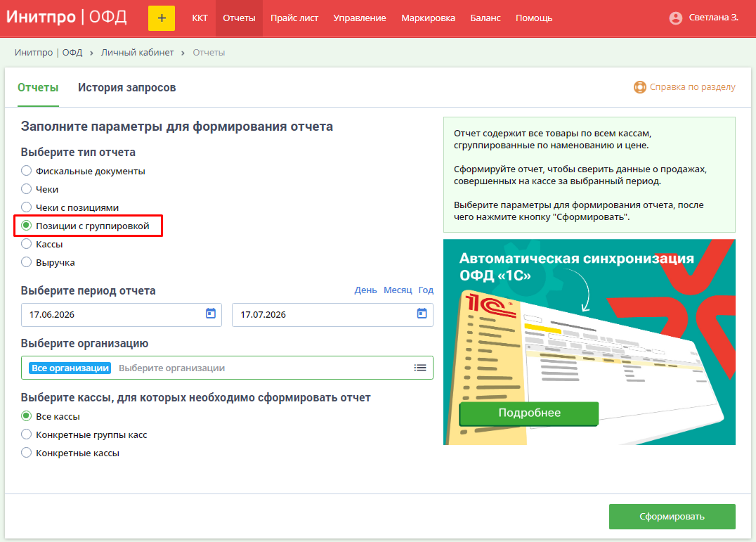Switch to green Отчеты tab

pyautogui.click(x=38, y=88)
